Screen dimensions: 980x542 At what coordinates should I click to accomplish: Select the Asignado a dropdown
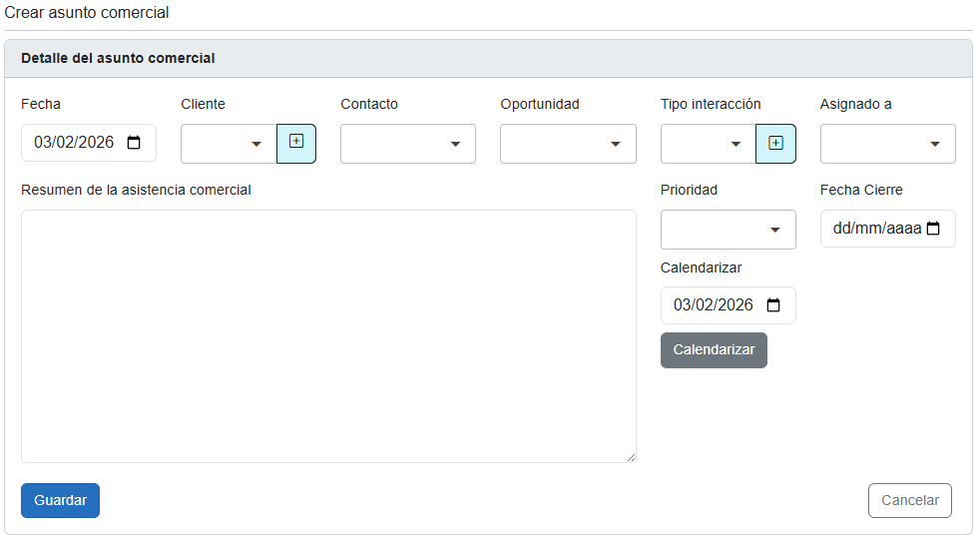[887, 144]
